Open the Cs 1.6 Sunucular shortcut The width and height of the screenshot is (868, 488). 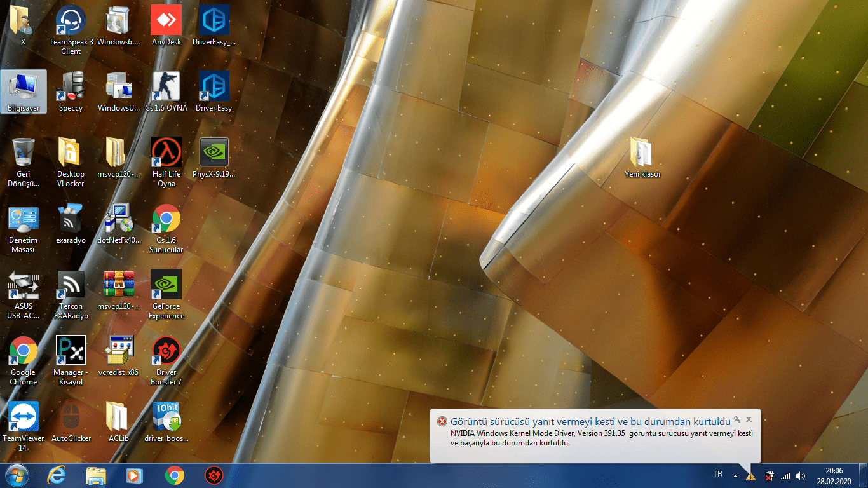click(x=166, y=228)
